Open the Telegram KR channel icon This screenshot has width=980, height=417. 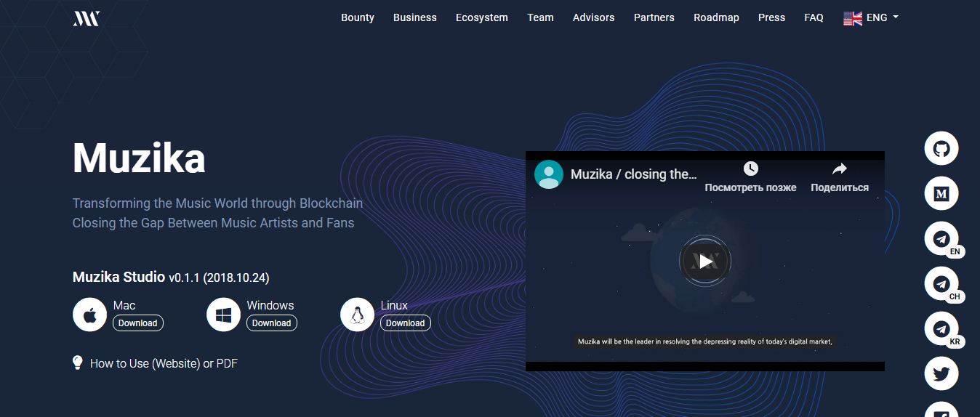click(941, 329)
